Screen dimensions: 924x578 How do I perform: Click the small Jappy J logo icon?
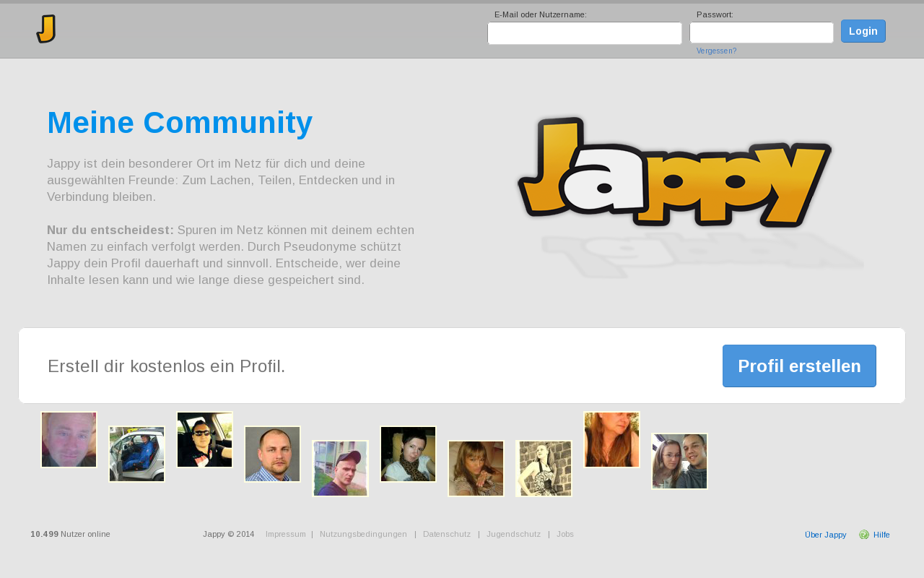(x=46, y=29)
